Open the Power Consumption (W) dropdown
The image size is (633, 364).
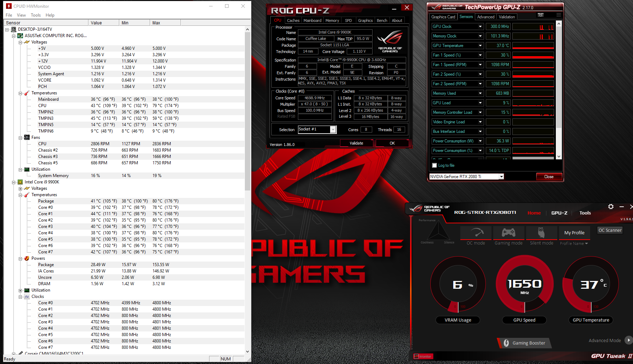click(480, 141)
